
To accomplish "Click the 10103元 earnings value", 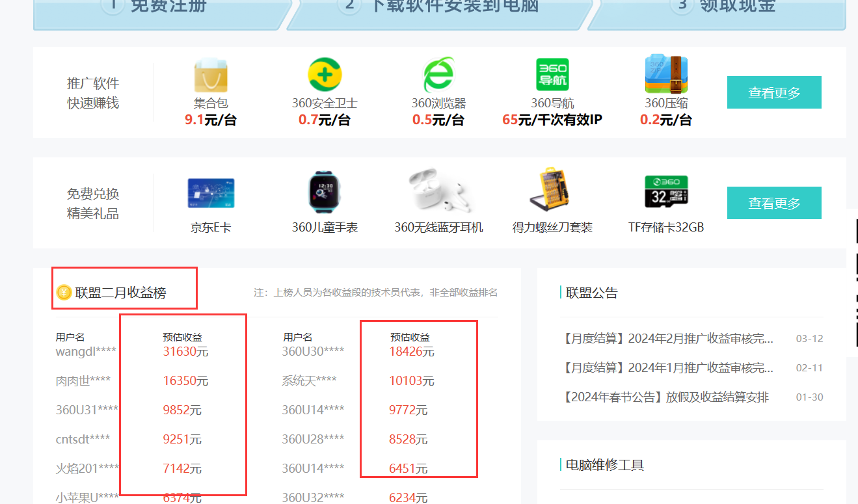I will pyautogui.click(x=412, y=380).
